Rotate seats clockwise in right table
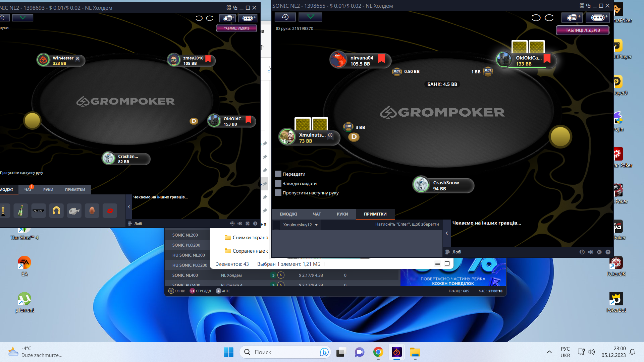 pyautogui.click(x=549, y=18)
